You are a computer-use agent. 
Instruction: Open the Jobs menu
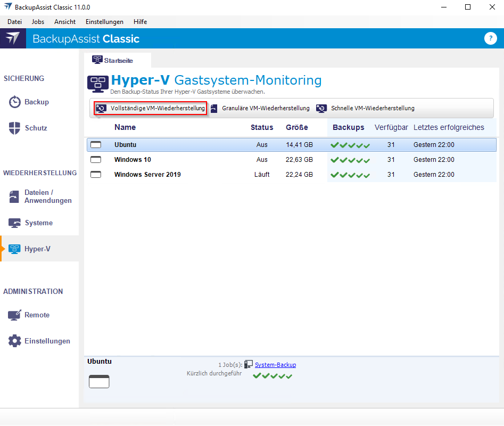click(38, 22)
